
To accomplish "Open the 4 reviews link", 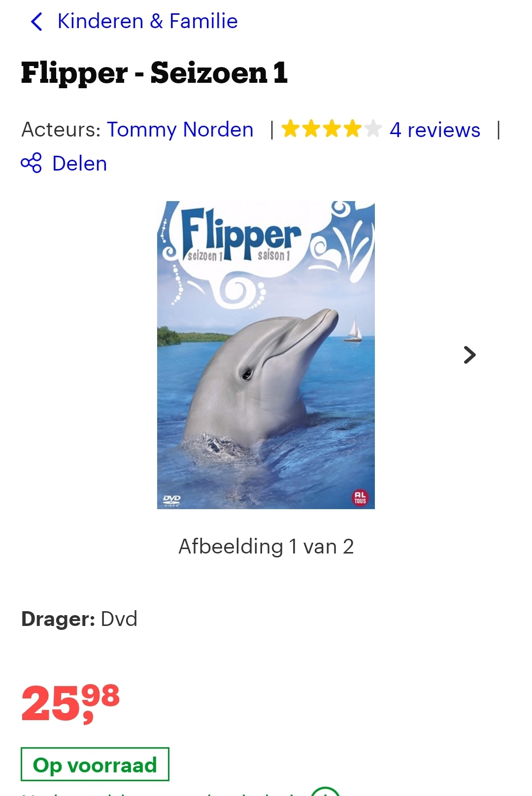I will 434,130.
